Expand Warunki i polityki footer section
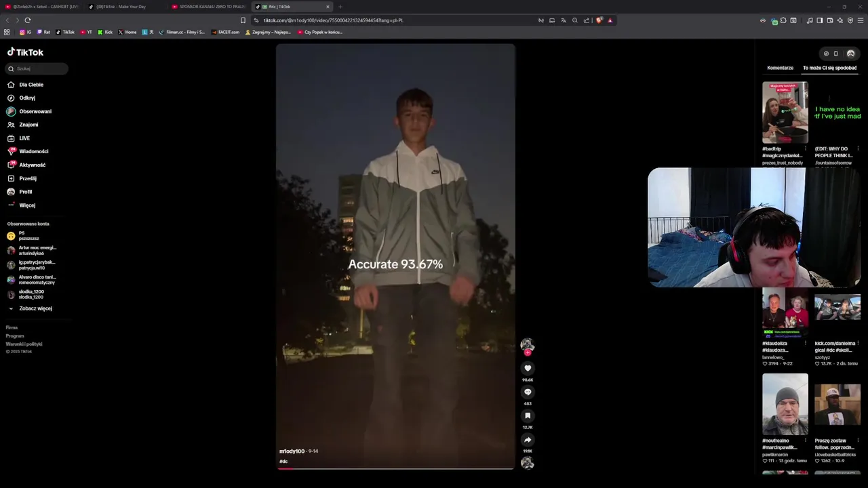868x488 pixels. [24, 344]
